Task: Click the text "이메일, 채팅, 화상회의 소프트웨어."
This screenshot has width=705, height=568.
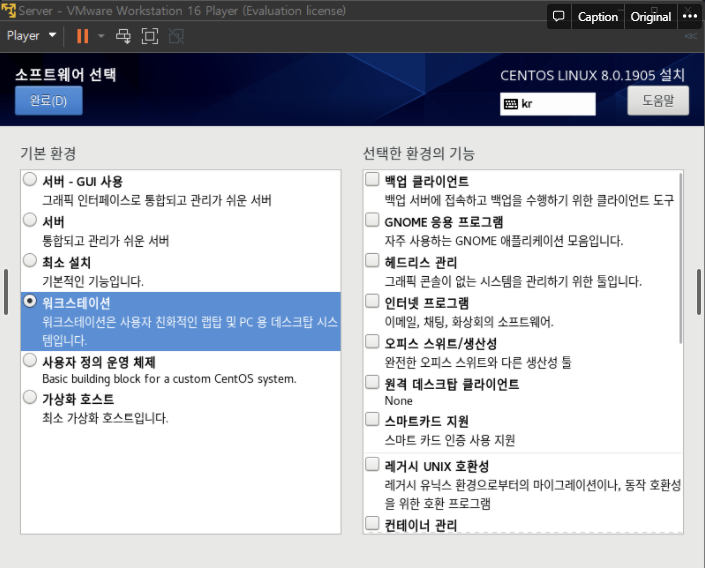Action: click(469, 322)
